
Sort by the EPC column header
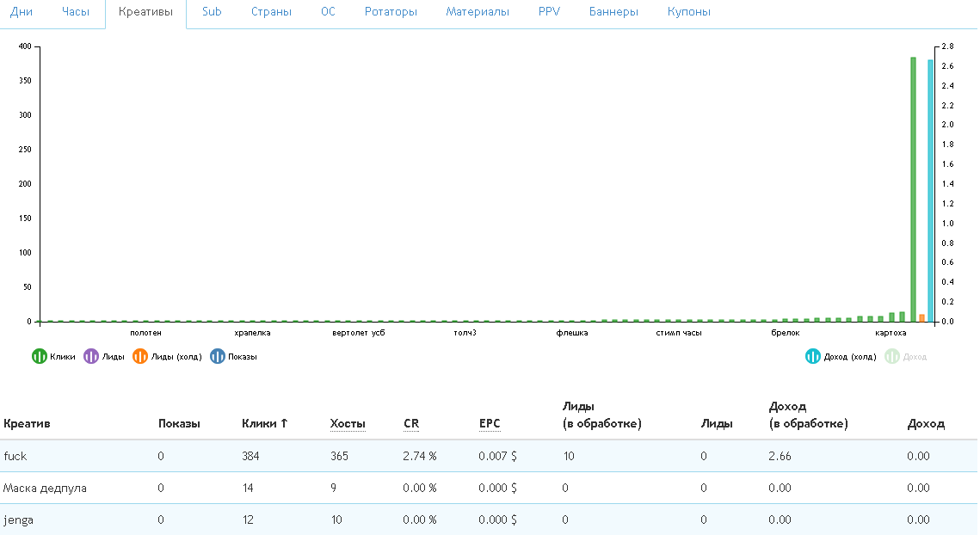(490, 423)
